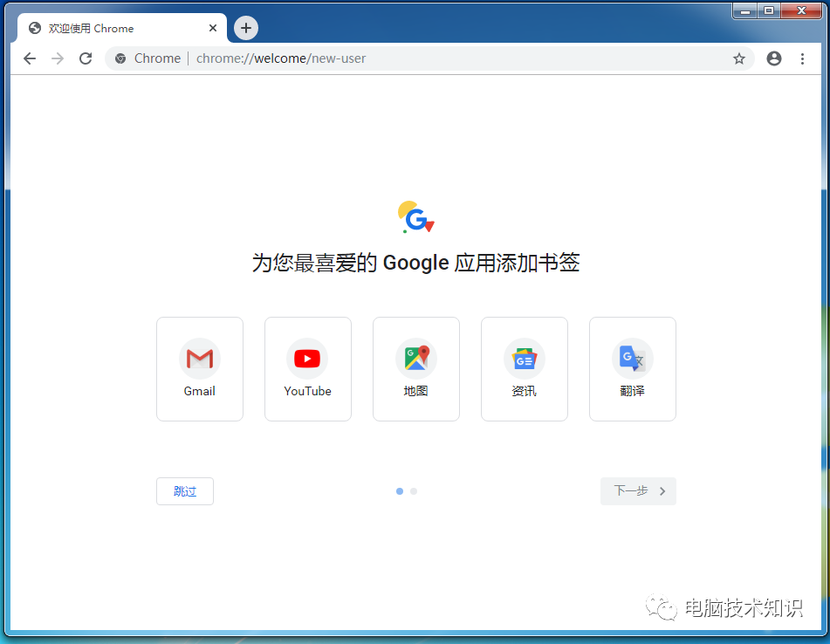The height and width of the screenshot is (644, 830).
Task: Click the back navigation arrow
Action: 30,58
